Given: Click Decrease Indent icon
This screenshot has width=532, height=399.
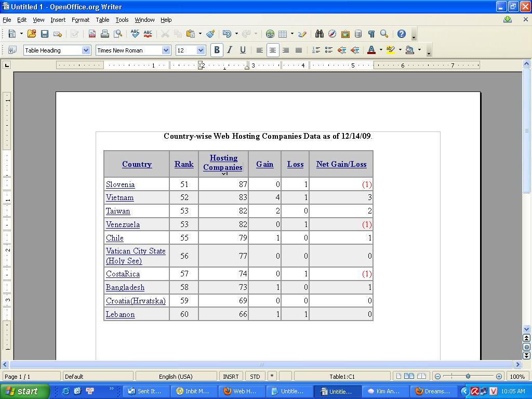Looking at the screenshot, I should (x=342, y=50).
